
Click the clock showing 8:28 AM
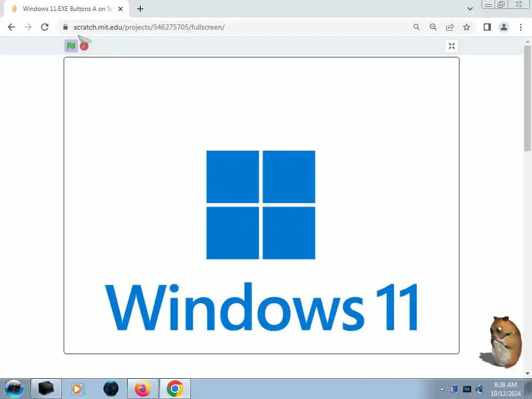pyautogui.click(x=506, y=389)
